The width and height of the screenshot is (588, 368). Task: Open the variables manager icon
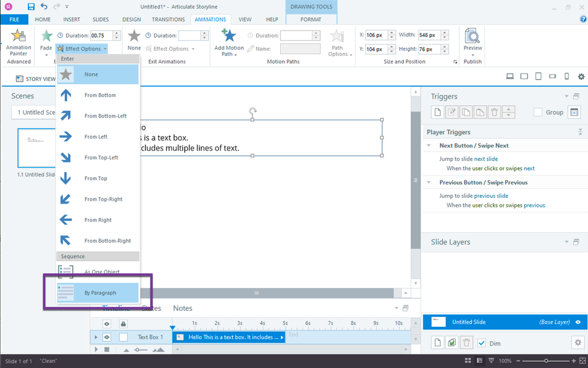(x=574, y=112)
